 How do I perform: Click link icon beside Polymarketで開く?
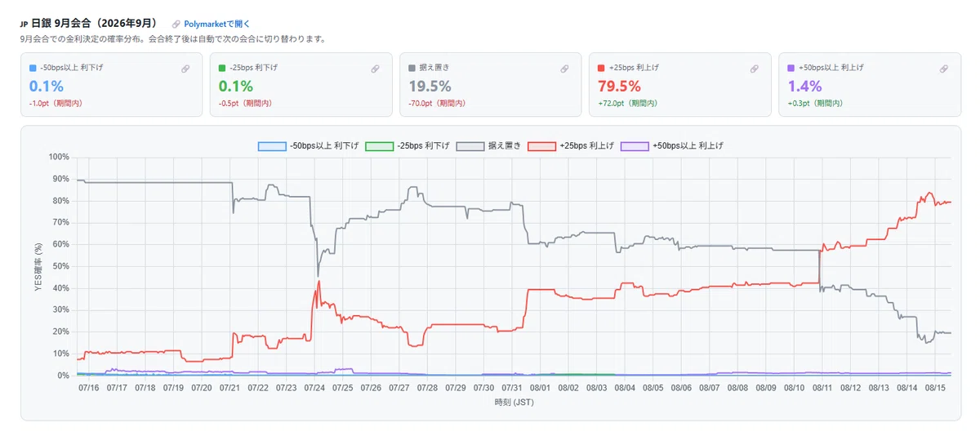176,24
